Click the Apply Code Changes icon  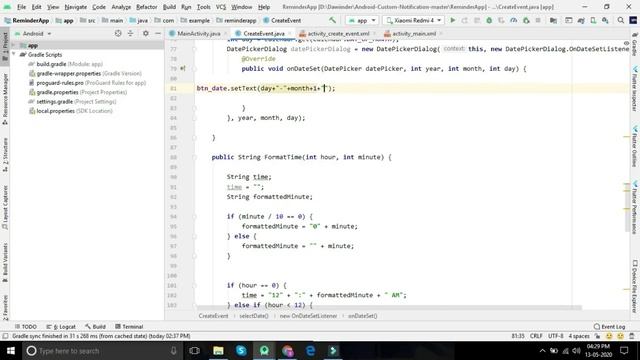477,20
